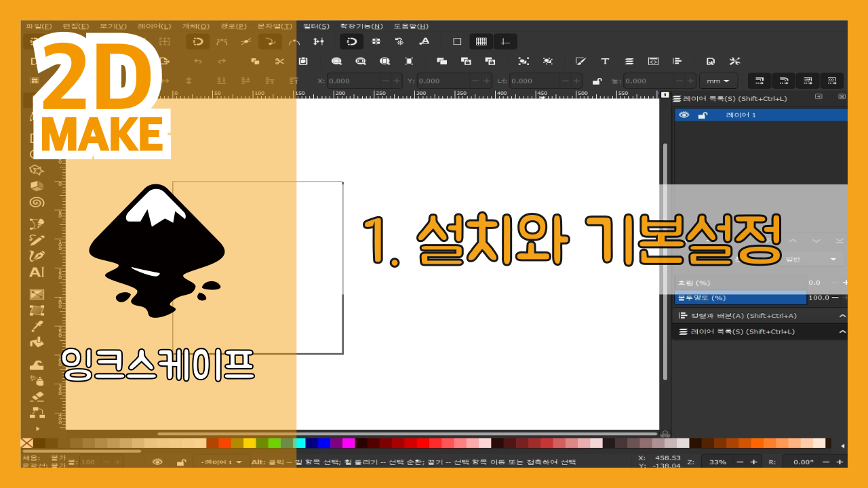The image size is (868, 488).
Task: Toggle status bar layer visibility eye
Action: (x=157, y=462)
